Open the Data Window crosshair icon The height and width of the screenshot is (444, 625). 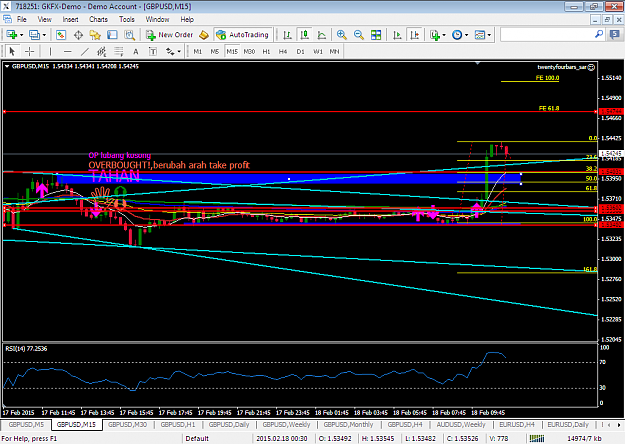78,35
